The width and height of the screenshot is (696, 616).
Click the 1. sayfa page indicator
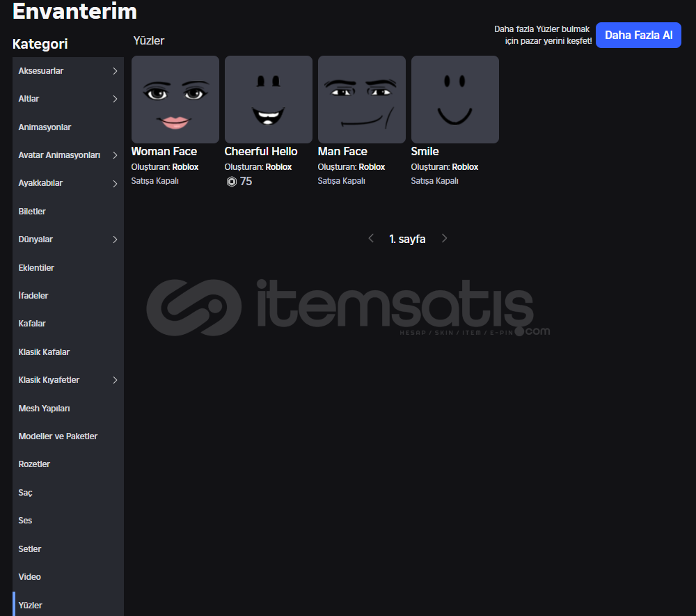click(x=407, y=239)
